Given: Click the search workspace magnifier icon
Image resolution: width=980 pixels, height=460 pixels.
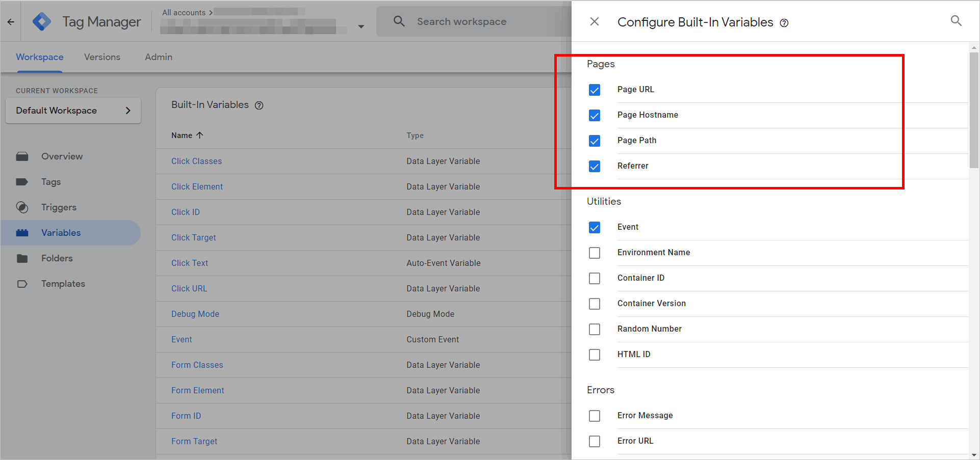Looking at the screenshot, I should [399, 21].
